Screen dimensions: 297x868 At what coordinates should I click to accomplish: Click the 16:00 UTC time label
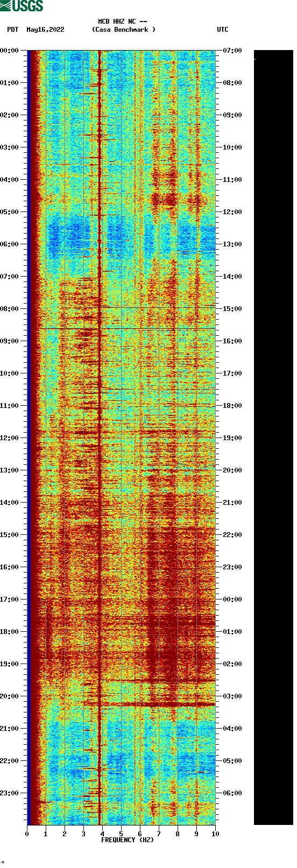click(232, 341)
